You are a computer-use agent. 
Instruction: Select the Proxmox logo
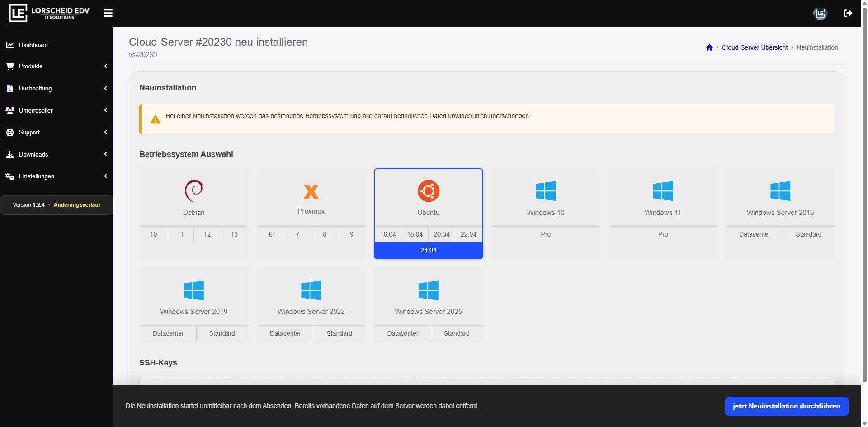pos(311,192)
